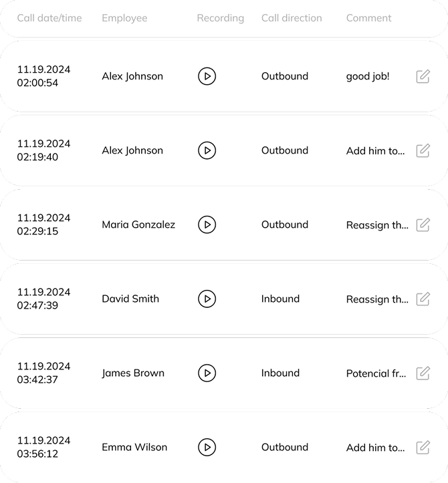Edit the 'good job!' comment

pos(423,76)
